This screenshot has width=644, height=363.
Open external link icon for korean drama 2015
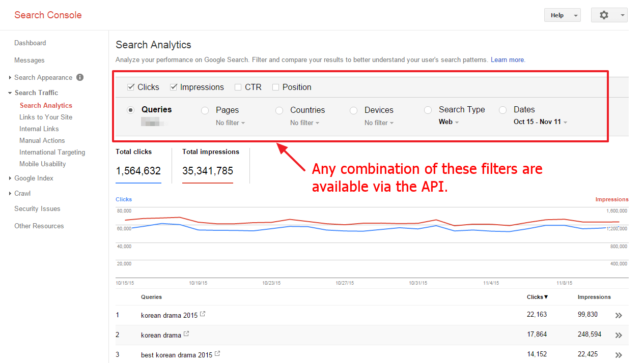(203, 314)
